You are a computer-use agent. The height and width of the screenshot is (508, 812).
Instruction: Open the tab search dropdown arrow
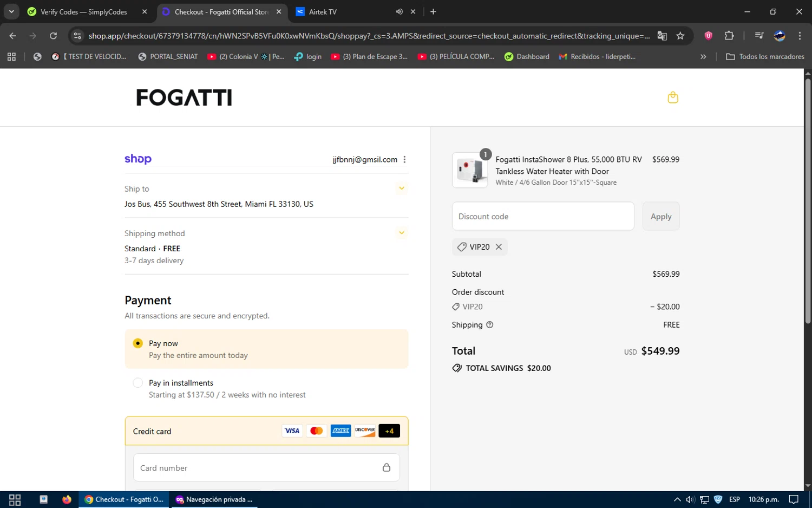11,11
